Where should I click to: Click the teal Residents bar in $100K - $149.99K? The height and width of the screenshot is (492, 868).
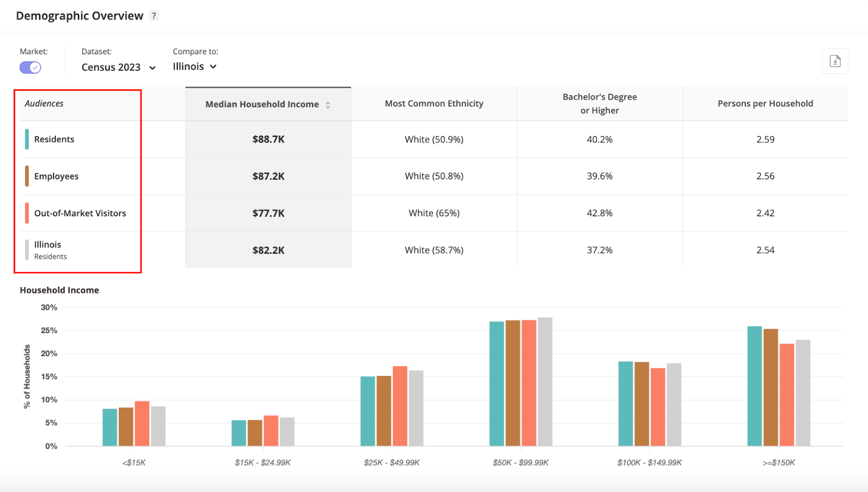tap(626, 404)
